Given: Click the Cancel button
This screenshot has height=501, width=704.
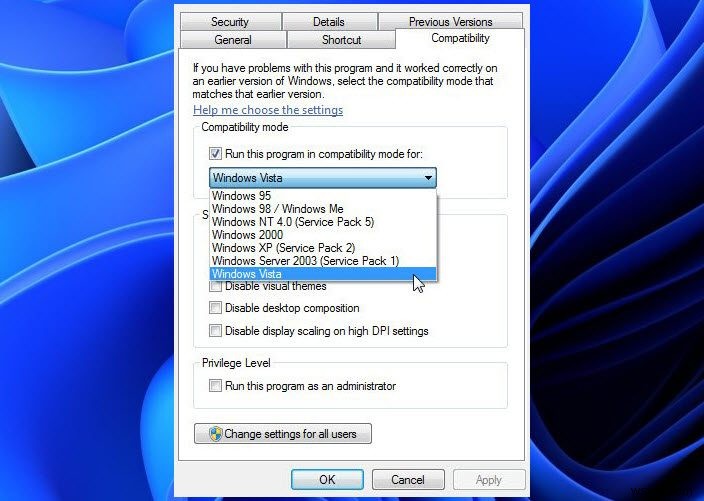Looking at the screenshot, I should tap(408, 480).
